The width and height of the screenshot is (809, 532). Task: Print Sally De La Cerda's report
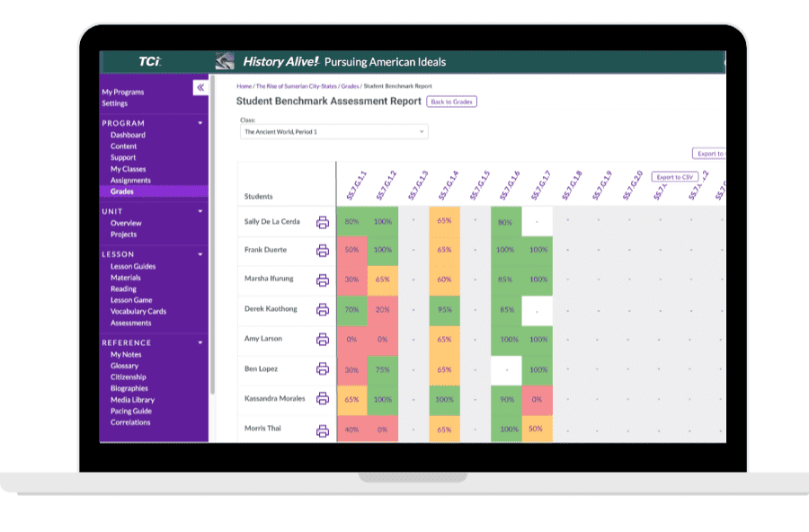click(323, 222)
